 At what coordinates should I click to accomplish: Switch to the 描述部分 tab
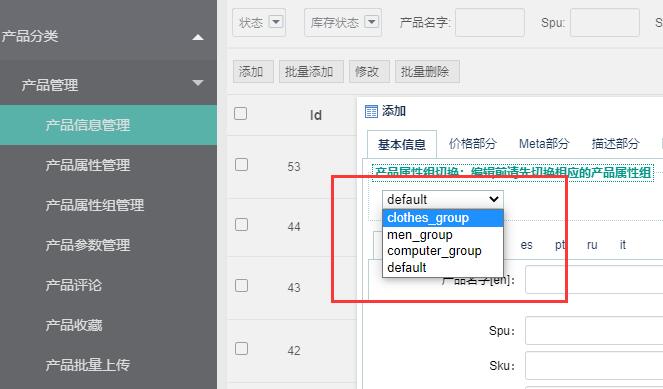tap(615, 144)
